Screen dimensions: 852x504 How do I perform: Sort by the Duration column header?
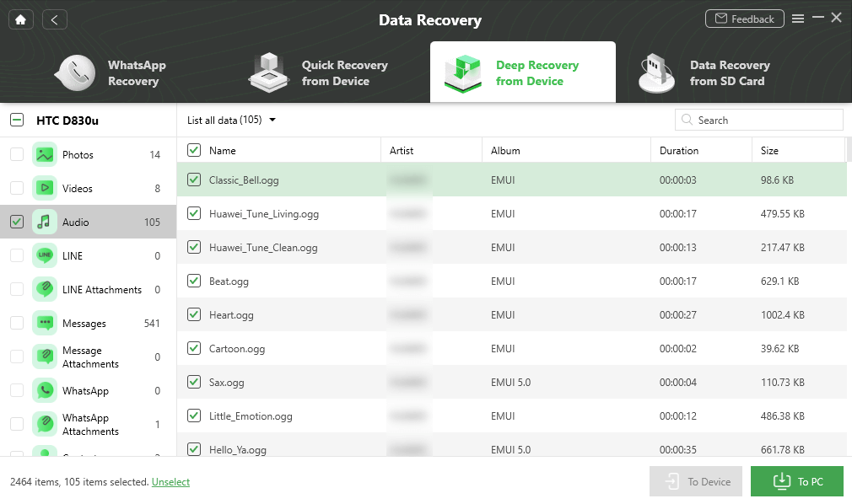[x=679, y=150]
